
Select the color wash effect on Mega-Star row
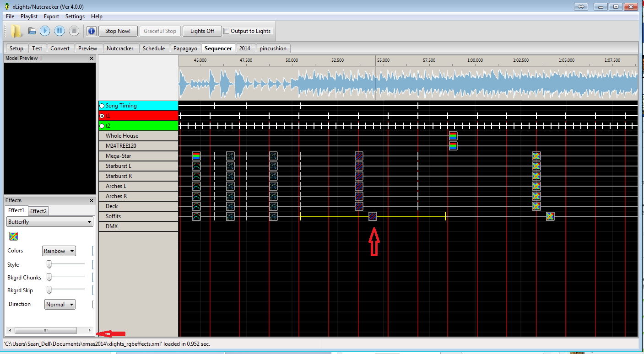tap(196, 156)
